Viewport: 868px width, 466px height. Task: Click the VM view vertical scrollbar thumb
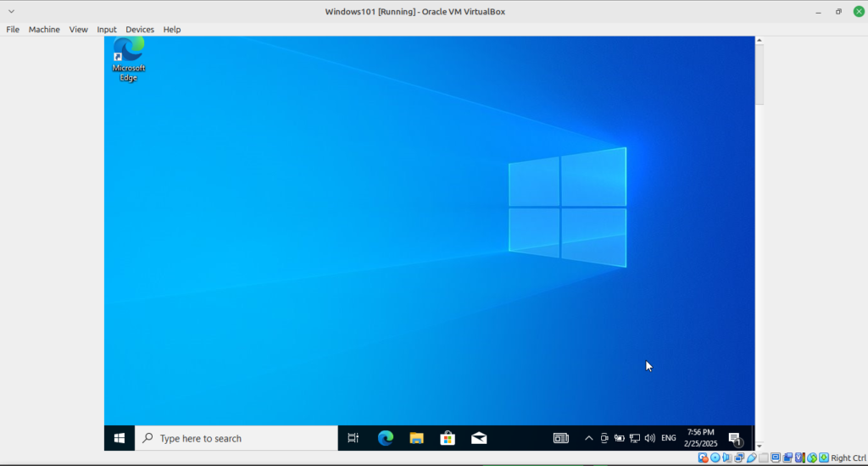(x=759, y=75)
